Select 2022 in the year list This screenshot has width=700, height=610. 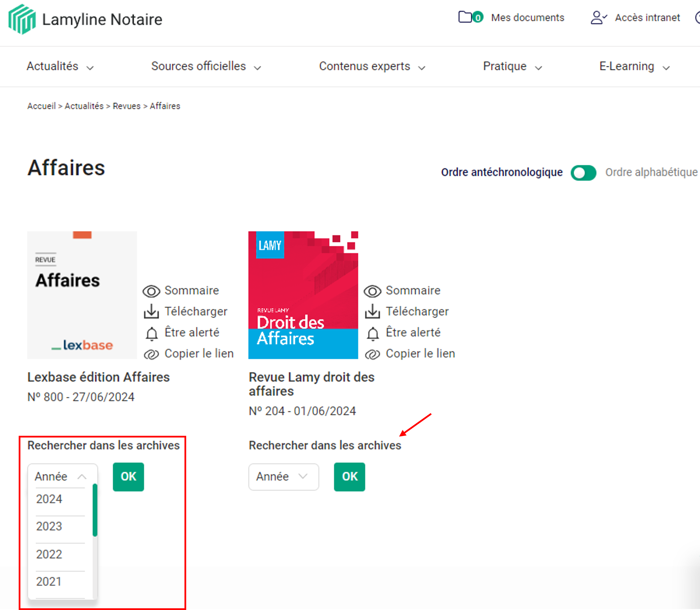[x=49, y=554]
